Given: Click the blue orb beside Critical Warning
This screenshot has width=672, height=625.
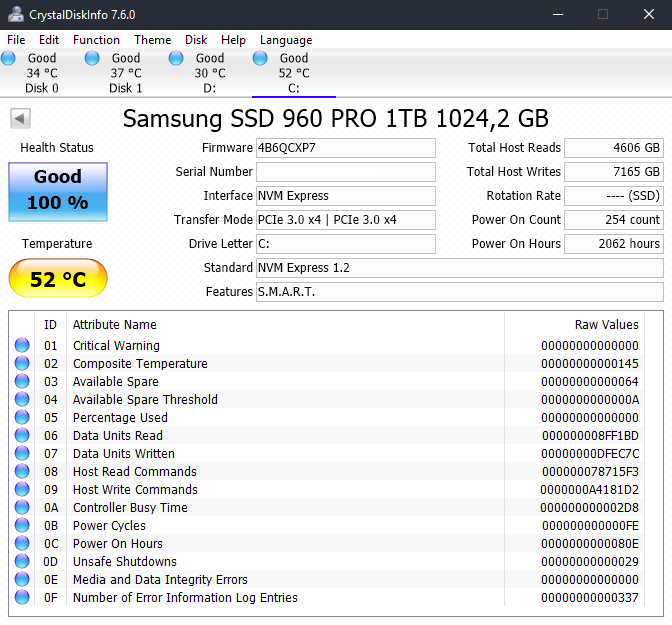Looking at the screenshot, I should pyautogui.click(x=22, y=345).
